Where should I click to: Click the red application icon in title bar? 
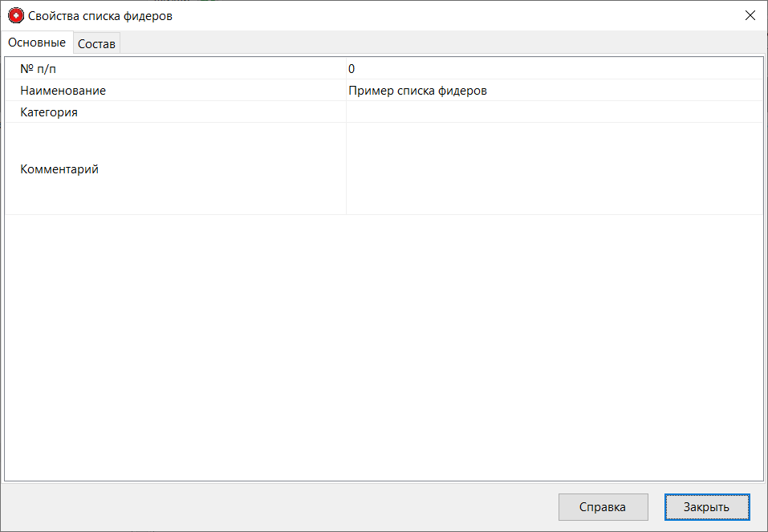point(15,15)
